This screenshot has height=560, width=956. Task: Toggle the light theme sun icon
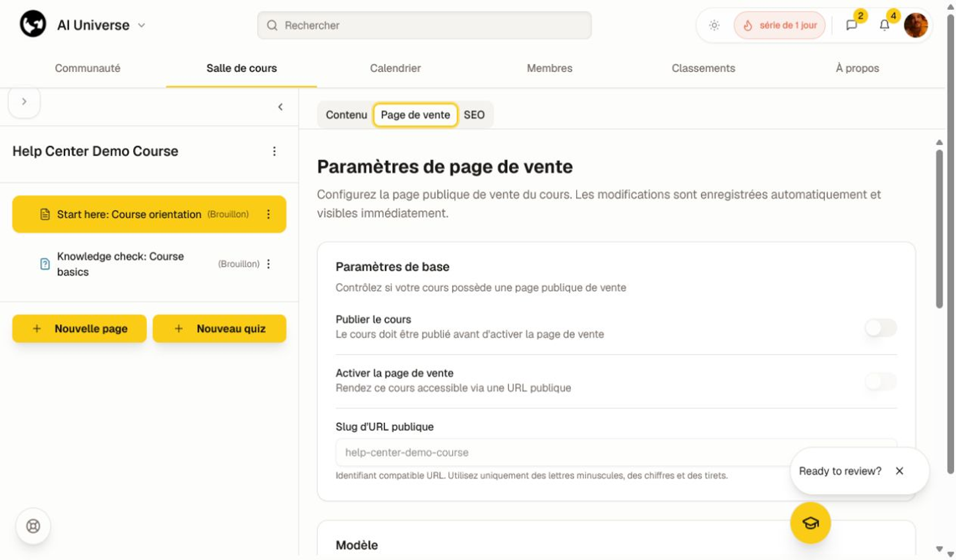tap(714, 26)
